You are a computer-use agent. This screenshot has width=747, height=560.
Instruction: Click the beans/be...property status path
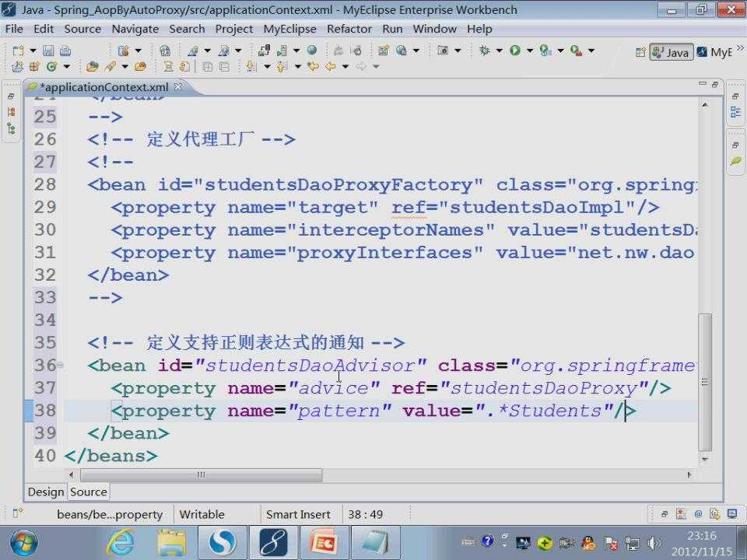(110, 514)
